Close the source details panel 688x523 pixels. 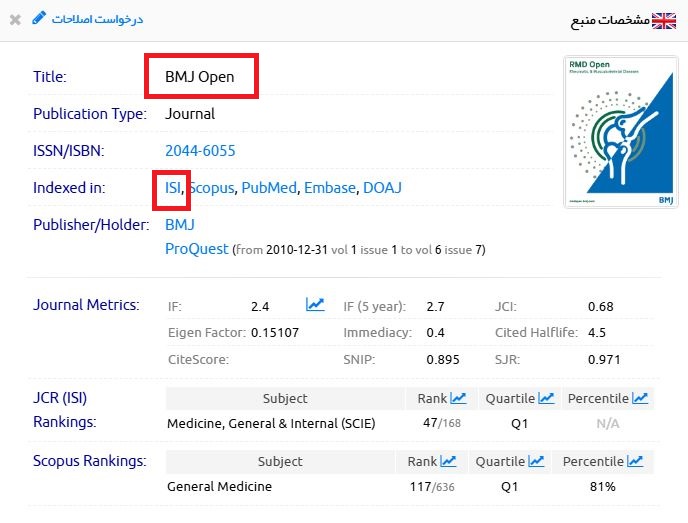pyautogui.click(x=15, y=20)
